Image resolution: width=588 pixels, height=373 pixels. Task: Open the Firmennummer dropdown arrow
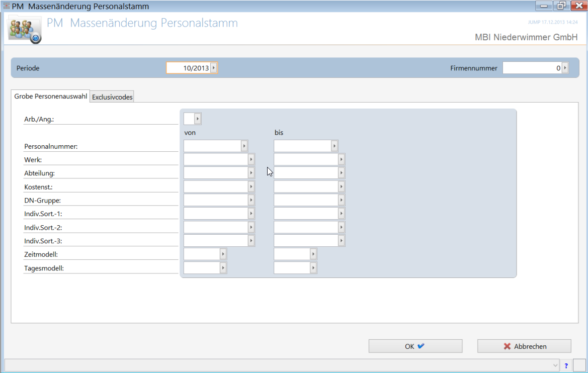[565, 68]
